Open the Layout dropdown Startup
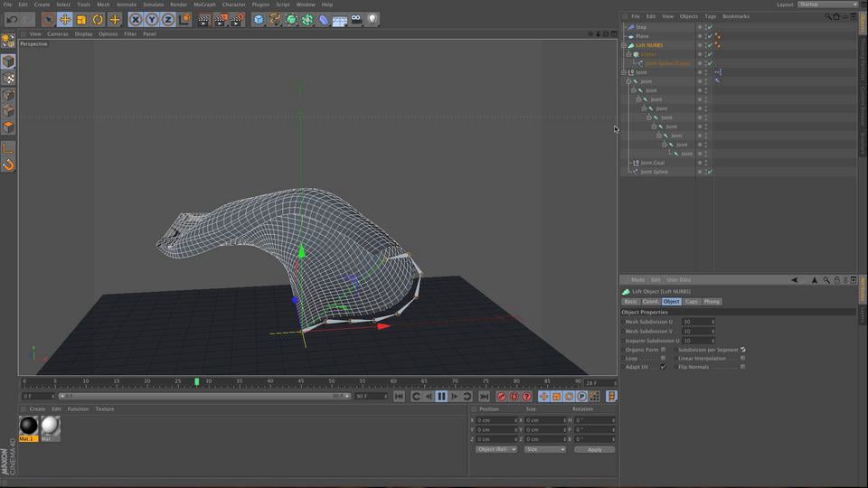868x488 pixels. point(827,5)
